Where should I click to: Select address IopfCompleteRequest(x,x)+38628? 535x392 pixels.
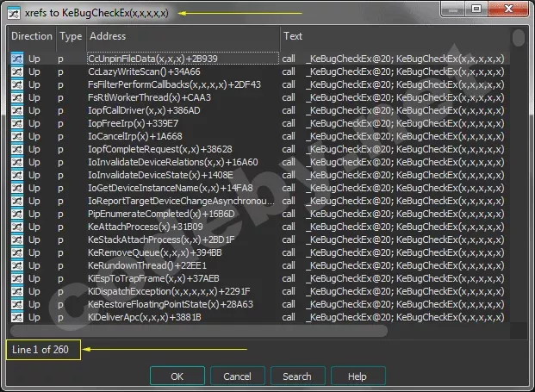tap(159, 149)
